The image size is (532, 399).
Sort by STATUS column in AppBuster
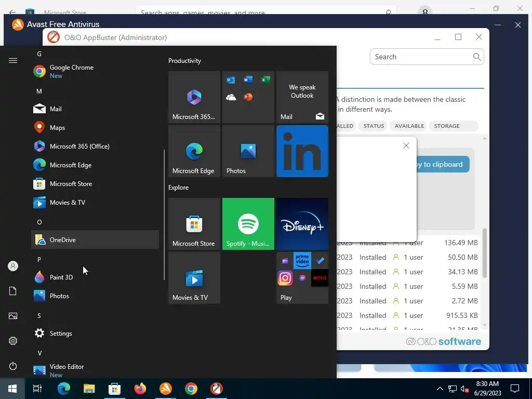[x=374, y=126]
